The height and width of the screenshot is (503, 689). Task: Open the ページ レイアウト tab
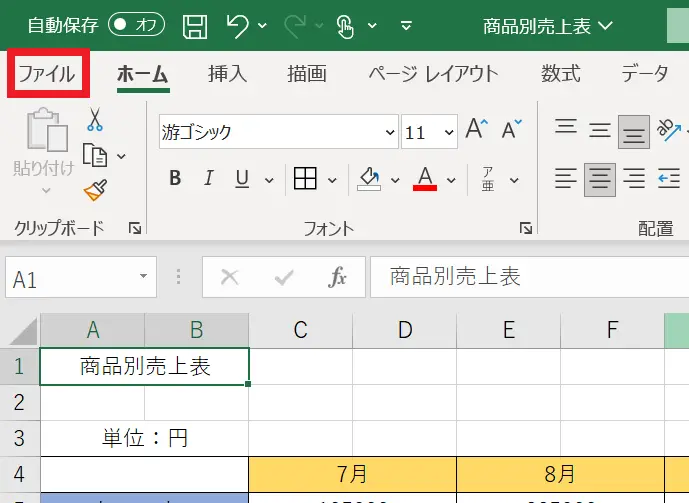433,73
